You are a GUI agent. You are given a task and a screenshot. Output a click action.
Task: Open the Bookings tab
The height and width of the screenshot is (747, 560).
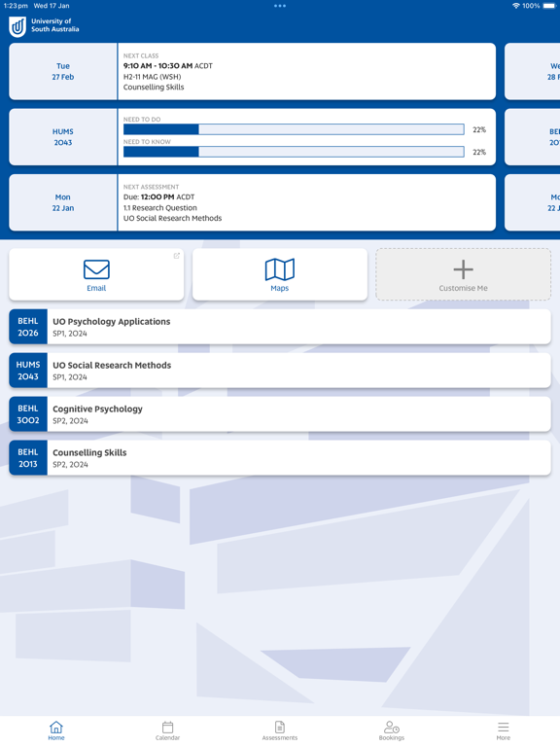pos(392,730)
